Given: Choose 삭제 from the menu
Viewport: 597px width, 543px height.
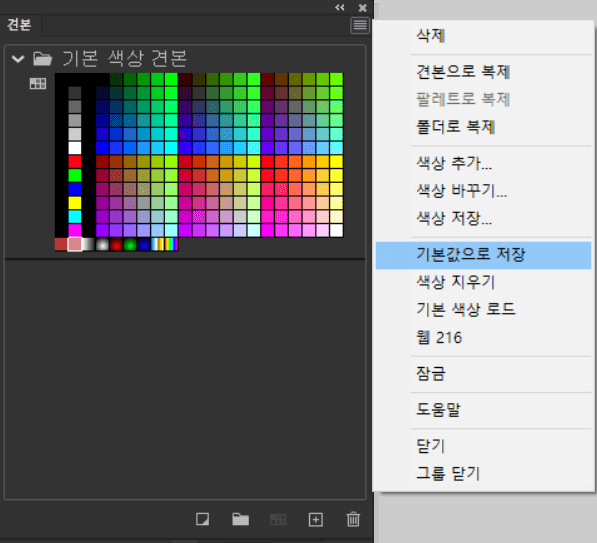Looking at the screenshot, I should 431,36.
